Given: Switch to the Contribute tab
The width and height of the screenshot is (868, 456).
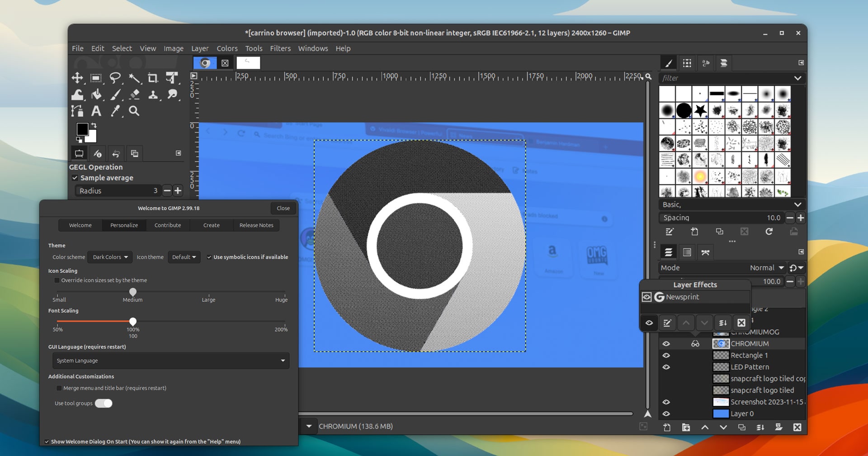Looking at the screenshot, I should pyautogui.click(x=168, y=225).
